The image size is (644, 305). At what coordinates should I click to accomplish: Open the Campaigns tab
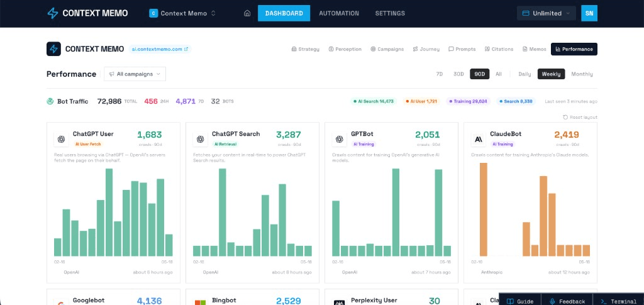[387, 49]
